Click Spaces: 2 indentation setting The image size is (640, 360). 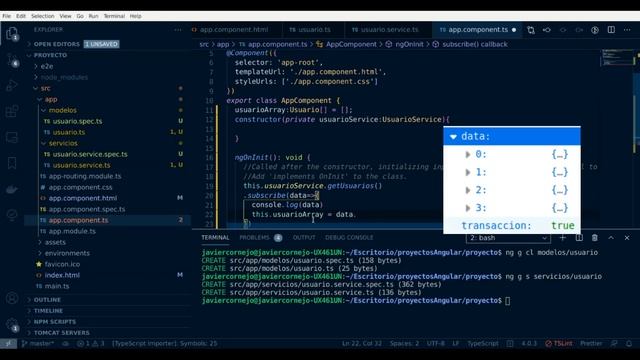tap(404, 344)
